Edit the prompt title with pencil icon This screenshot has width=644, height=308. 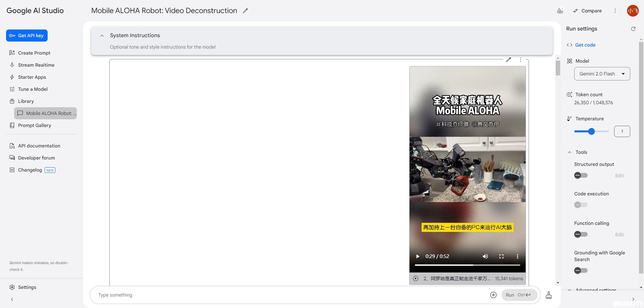point(245,11)
